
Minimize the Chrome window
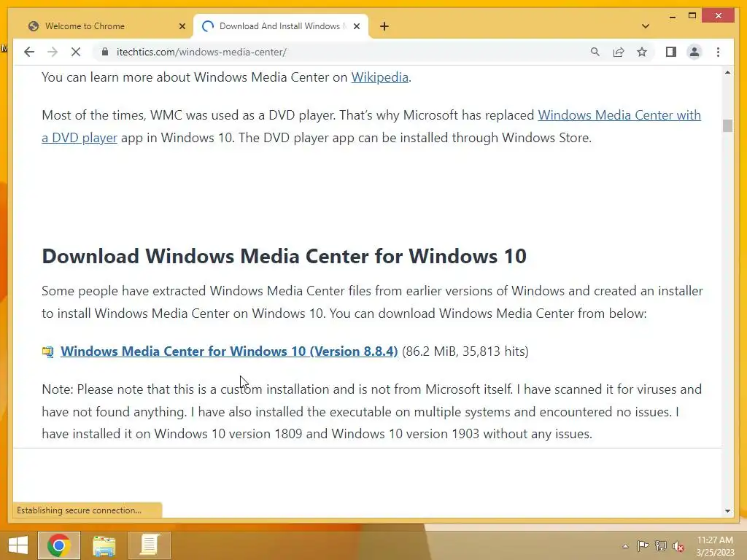point(672,17)
